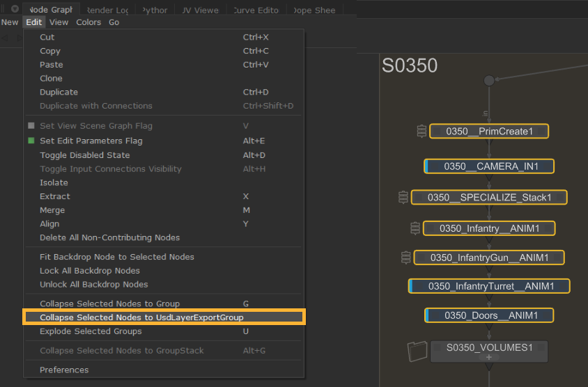Click the round dot node under S0350
The height and width of the screenshot is (387, 588).
coord(489,81)
